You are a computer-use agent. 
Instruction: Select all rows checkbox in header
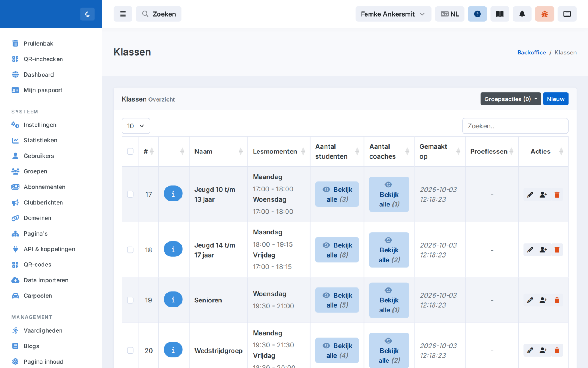pyautogui.click(x=130, y=151)
